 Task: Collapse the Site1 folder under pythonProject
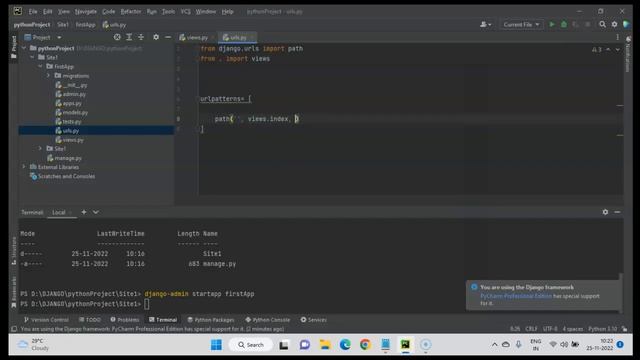click(32, 57)
